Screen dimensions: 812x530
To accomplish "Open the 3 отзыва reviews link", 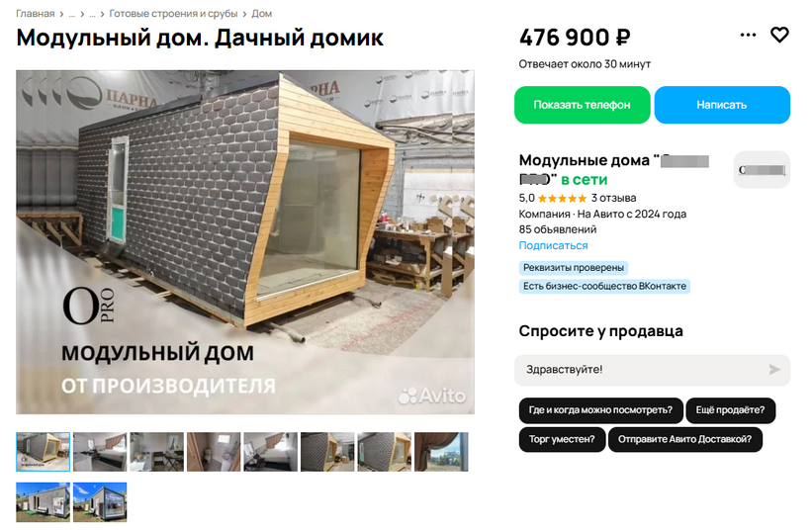I will tap(613, 198).
